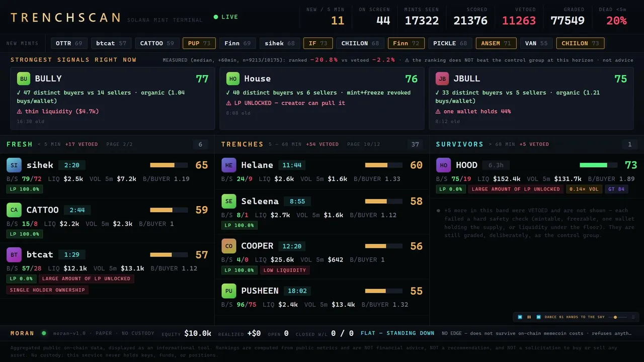Viewport: 644px width, 362px height.
Task: Click the HOOD age badge 6.3h
Action: 496,165
